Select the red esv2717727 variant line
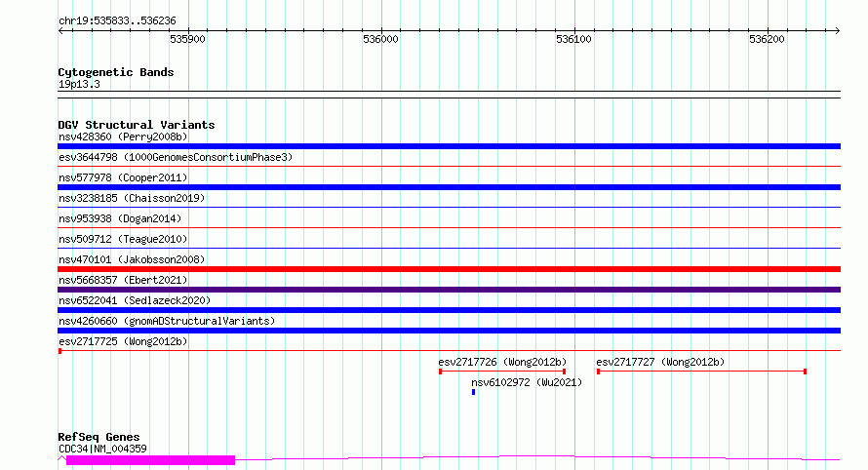Viewport: 868px width, 470px height. coord(702,372)
